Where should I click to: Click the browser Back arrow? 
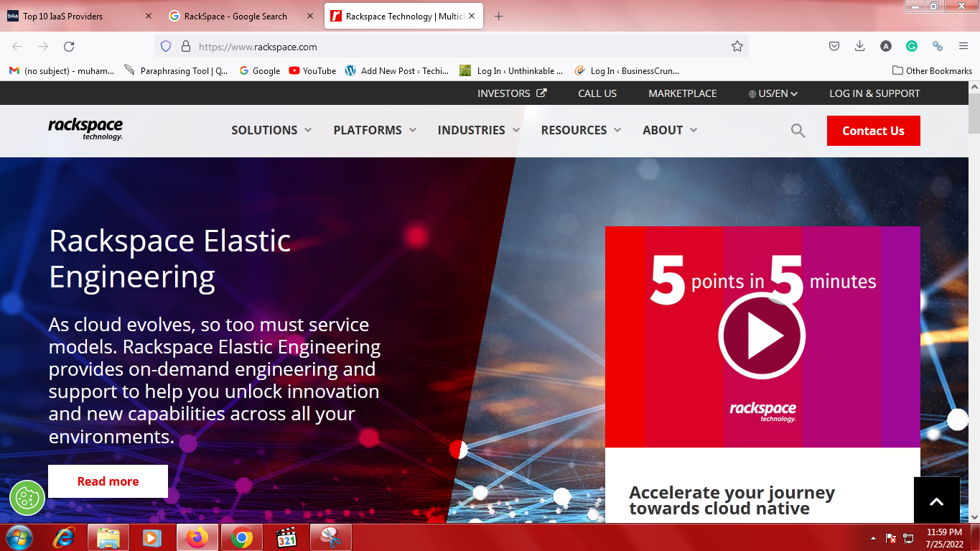point(17,46)
